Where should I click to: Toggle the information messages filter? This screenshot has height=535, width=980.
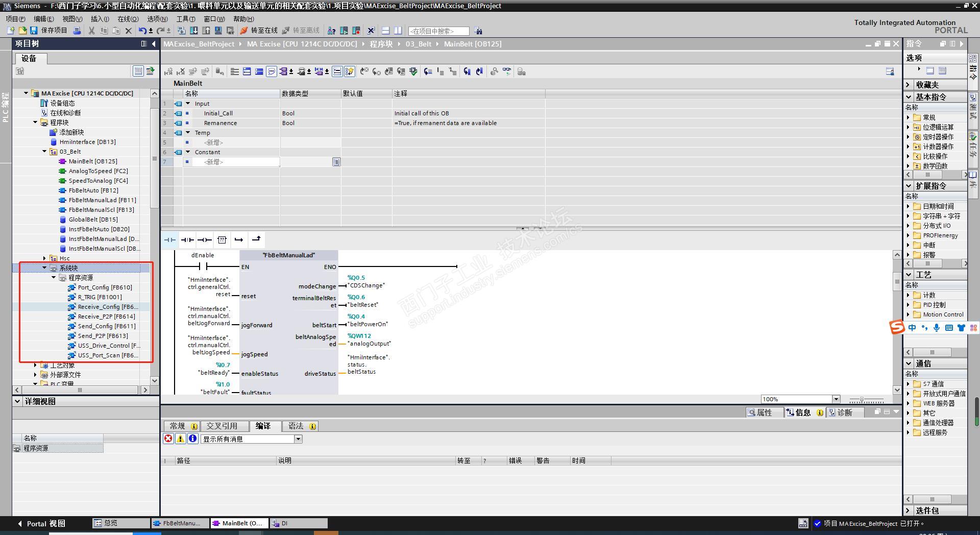[193, 439]
